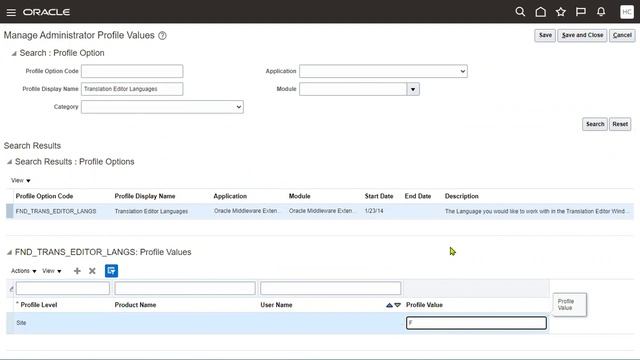Collapse FND_TRANS_EDITOR_LANGS: Profile Values section
Viewport: 640px width, 360px height.
coord(9,253)
